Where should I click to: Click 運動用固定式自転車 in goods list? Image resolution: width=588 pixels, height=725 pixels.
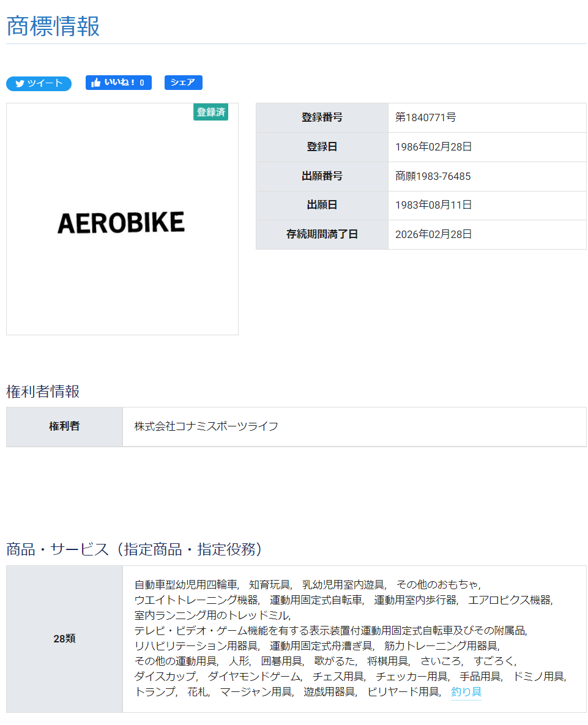pyautogui.click(x=316, y=600)
